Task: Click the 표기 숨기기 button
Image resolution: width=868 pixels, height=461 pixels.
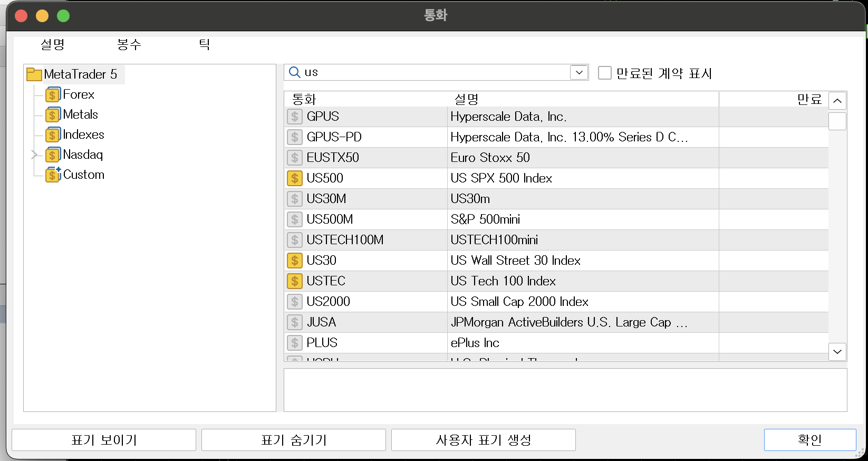Action: pyautogui.click(x=294, y=440)
